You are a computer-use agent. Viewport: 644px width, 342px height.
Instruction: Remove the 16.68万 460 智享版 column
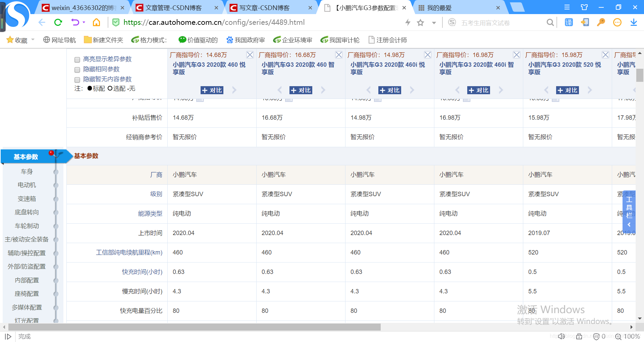pyautogui.click(x=339, y=55)
